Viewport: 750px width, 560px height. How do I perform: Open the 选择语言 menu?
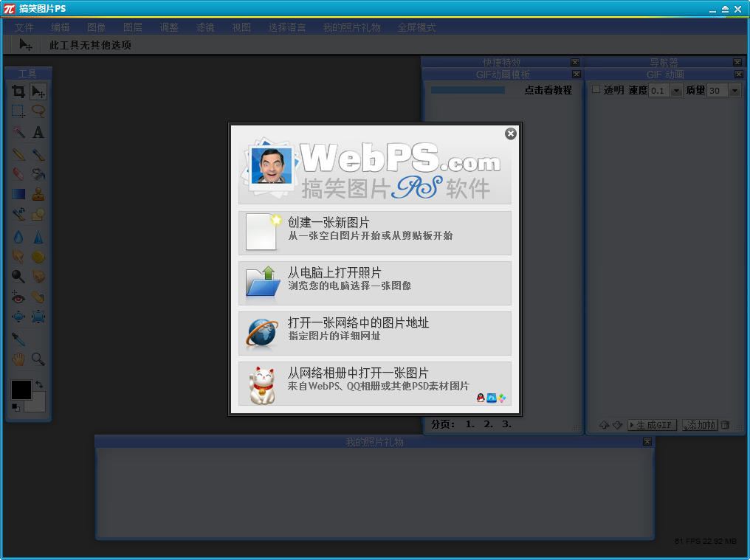click(287, 27)
